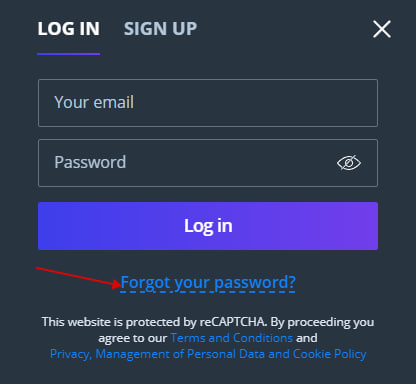Select the LOG IN tab

coord(69,29)
